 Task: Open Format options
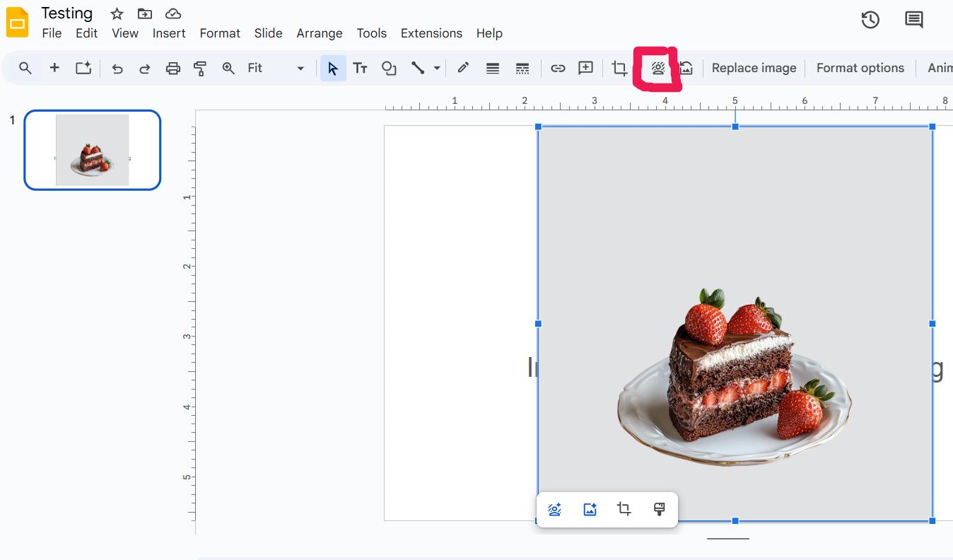pos(860,68)
